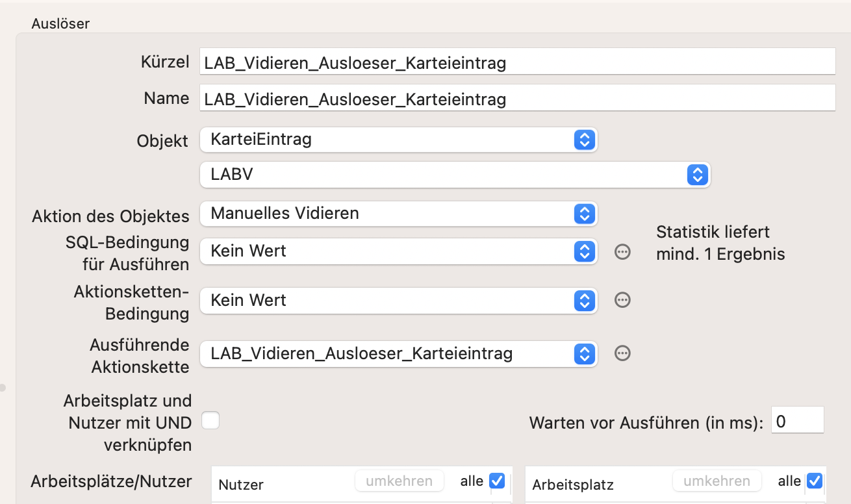Click the 'Statistik liefert mind. 1 Ergebnis' text
This screenshot has height=504, width=851.
click(720, 243)
